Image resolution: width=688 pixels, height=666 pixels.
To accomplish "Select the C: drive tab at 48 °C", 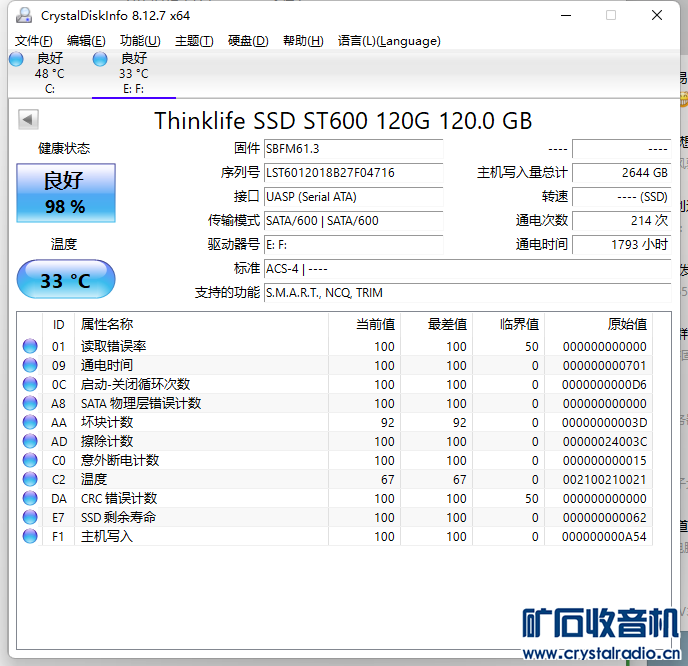I will [x=50, y=73].
